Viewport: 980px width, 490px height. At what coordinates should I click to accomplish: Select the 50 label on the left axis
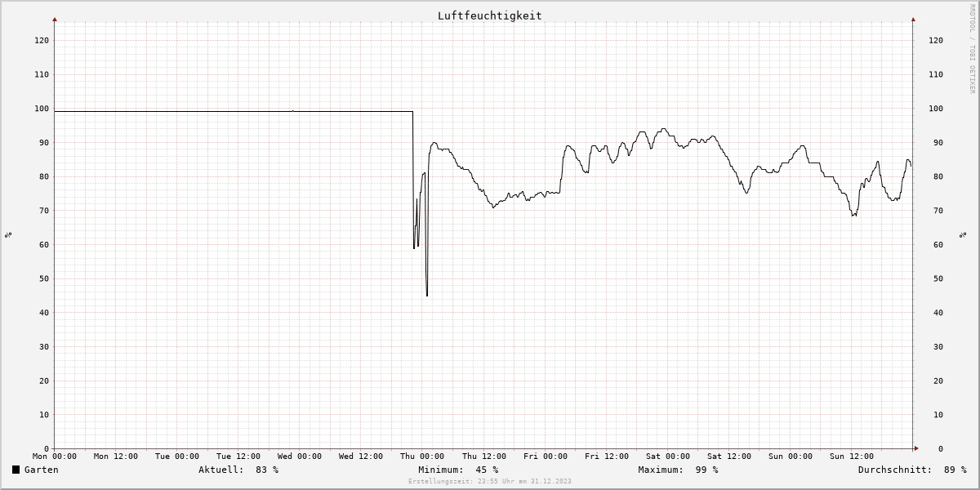(45, 278)
